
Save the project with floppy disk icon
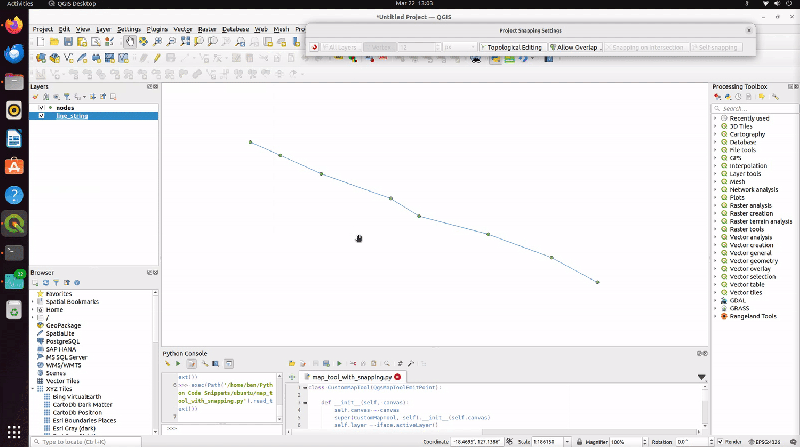(68, 42)
